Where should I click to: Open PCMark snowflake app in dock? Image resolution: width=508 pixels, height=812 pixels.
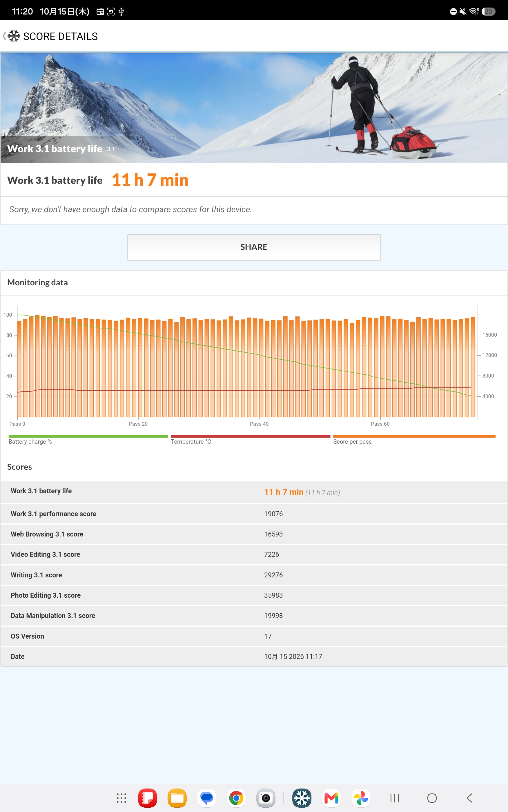(x=302, y=798)
